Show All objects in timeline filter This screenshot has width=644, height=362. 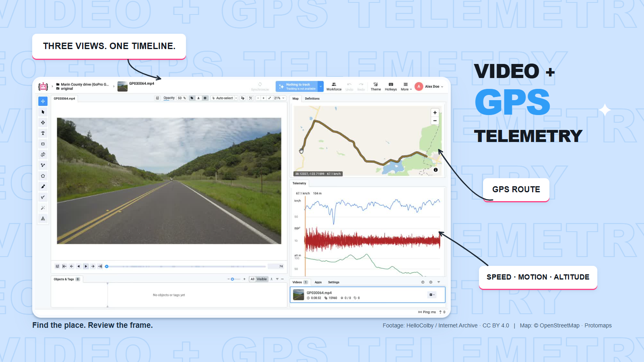[x=252, y=279]
